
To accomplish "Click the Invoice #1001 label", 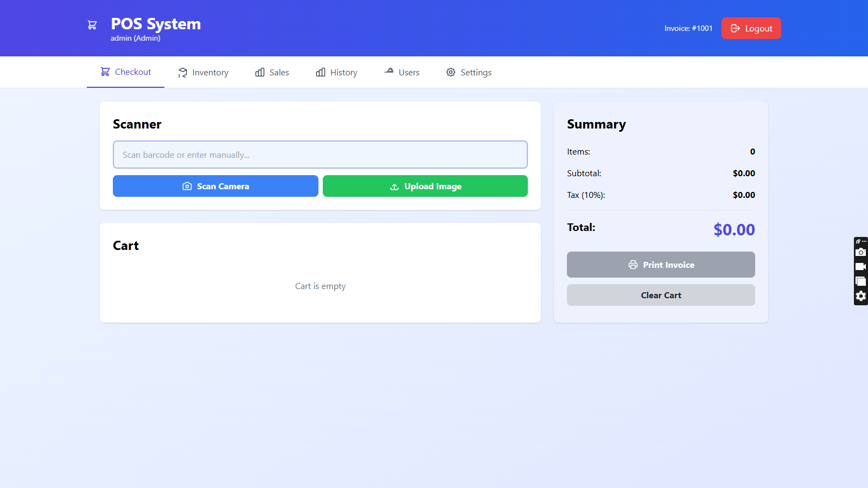I will point(688,28).
